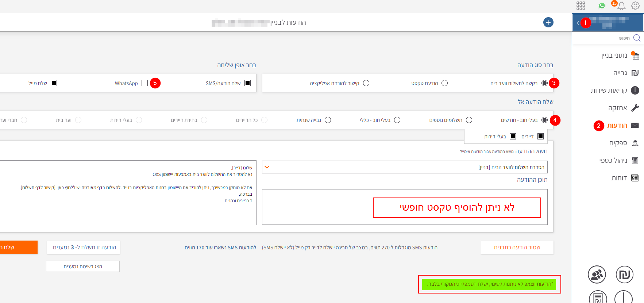Click the שמור הודעה כתבנית button
The width and height of the screenshot is (644, 303).
click(517, 248)
